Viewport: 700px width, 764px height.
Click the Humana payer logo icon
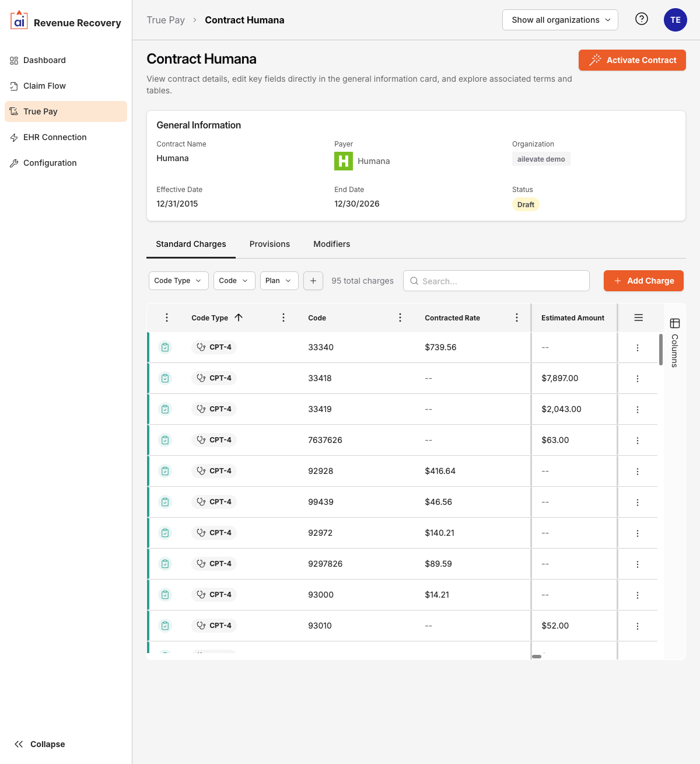(344, 161)
